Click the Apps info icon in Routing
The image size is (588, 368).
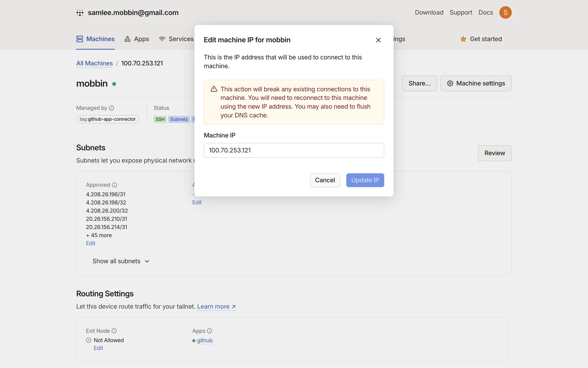click(209, 331)
